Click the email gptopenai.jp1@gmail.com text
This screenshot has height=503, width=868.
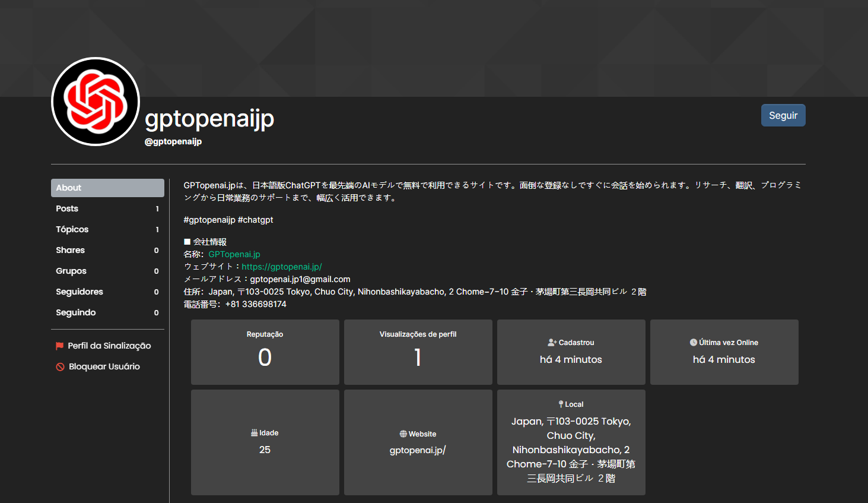click(x=300, y=279)
